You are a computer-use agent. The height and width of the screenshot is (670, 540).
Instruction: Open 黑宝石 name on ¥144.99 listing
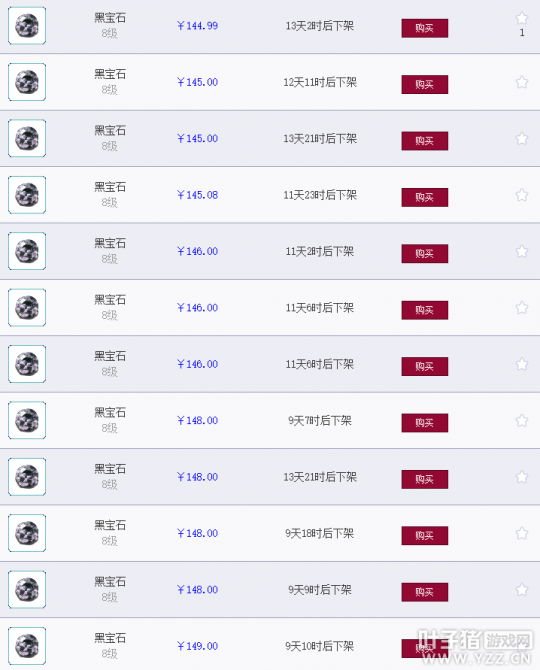click(x=110, y=18)
